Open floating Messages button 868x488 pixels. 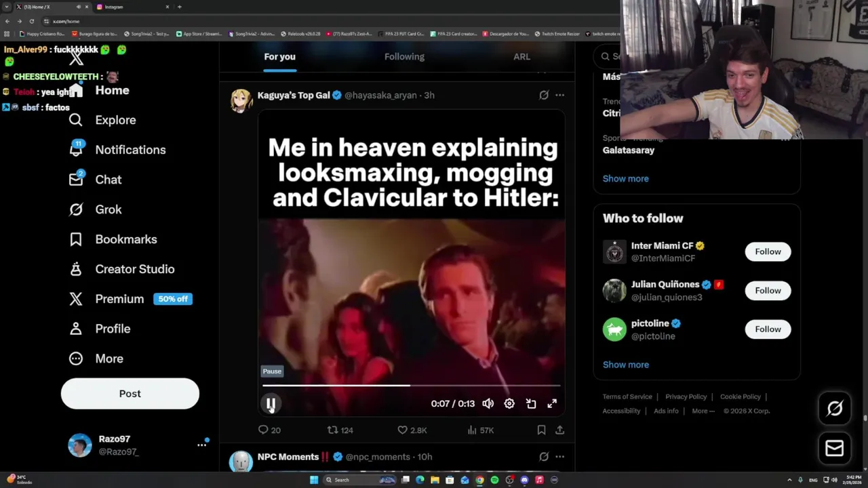835,448
